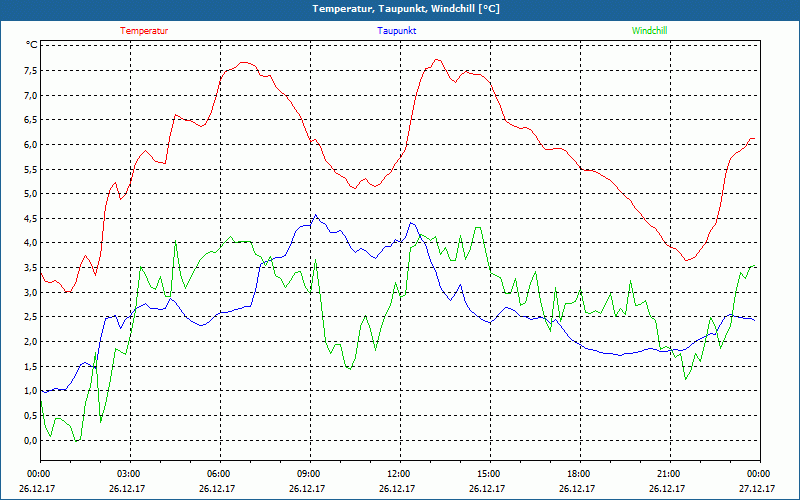Click the 0,5 y-axis value
This screenshot has height=500, width=800.
point(31,416)
